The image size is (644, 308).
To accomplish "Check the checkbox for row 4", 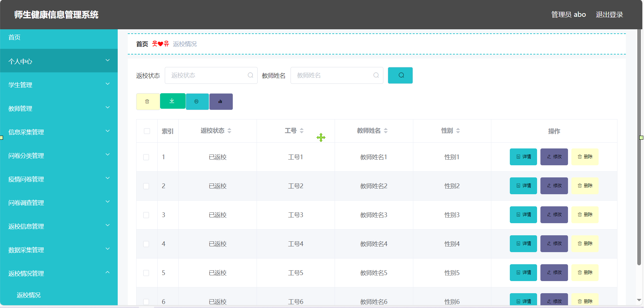I will pos(146,244).
